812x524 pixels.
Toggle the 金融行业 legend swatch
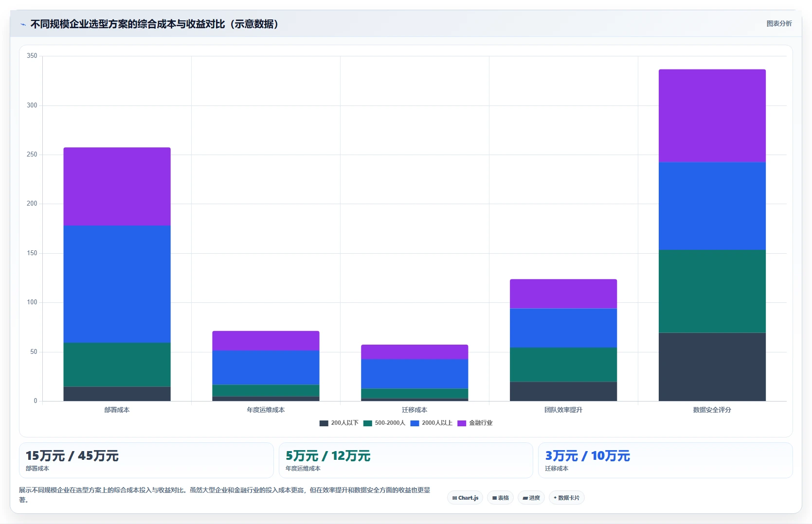click(462, 423)
